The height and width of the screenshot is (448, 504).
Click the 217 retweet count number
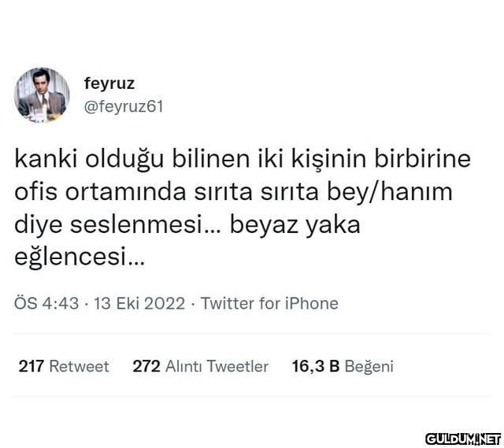(x=31, y=366)
